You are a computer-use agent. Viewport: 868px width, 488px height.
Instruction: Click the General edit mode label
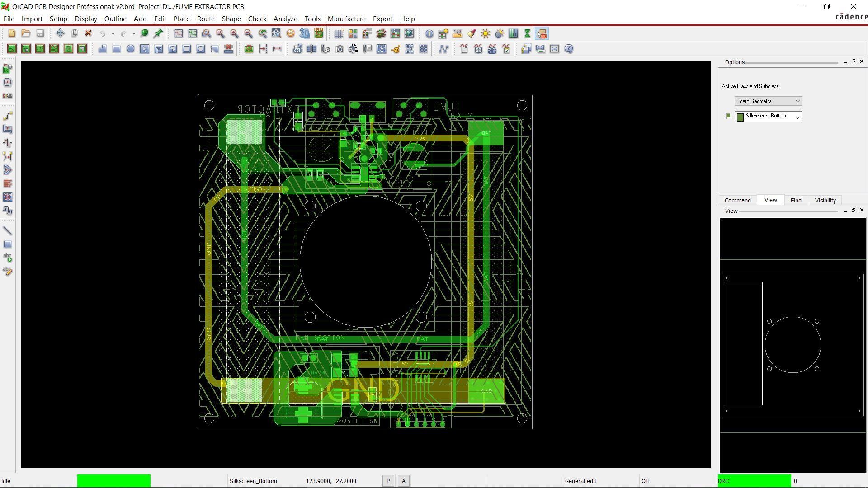coord(580,481)
